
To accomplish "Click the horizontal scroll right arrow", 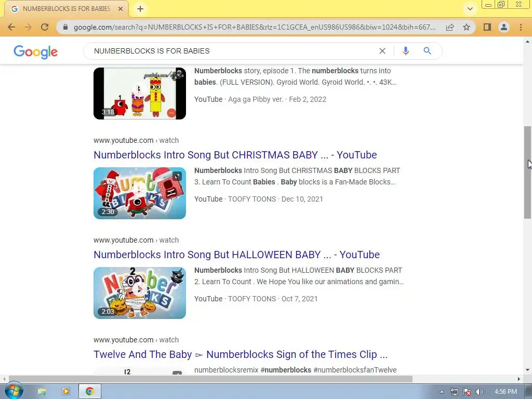I will (519, 379).
